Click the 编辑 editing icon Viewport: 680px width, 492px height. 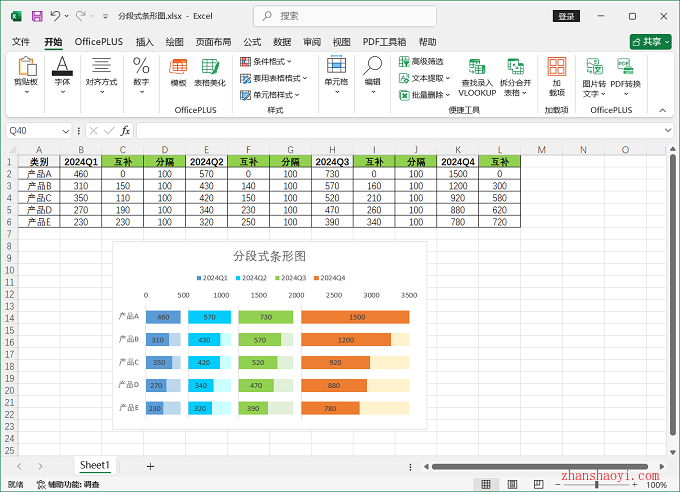372,72
